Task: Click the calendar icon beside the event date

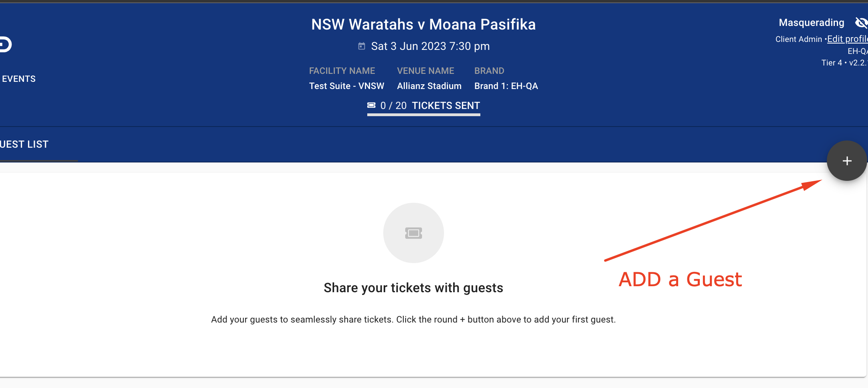Action: (362, 46)
